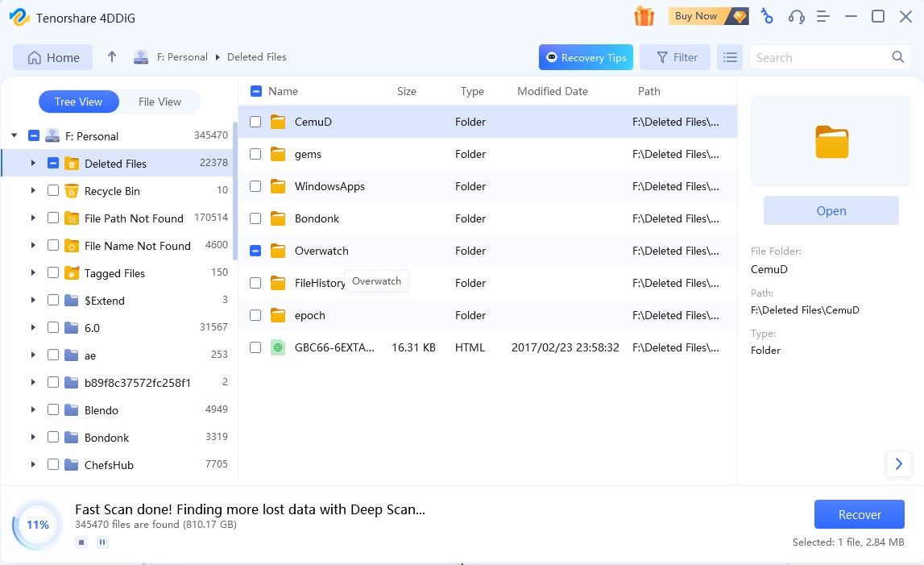Image resolution: width=924 pixels, height=565 pixels.
Task: Open the gift promotions icon
Action: 644,16
